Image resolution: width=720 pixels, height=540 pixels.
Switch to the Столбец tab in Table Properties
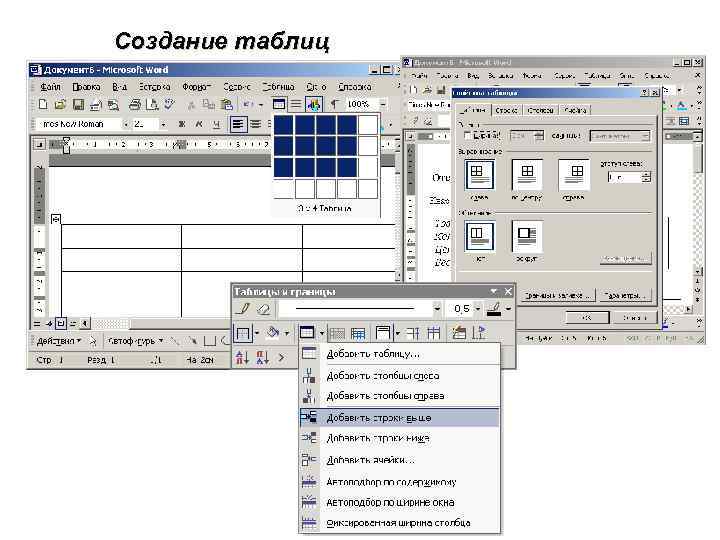540,110
